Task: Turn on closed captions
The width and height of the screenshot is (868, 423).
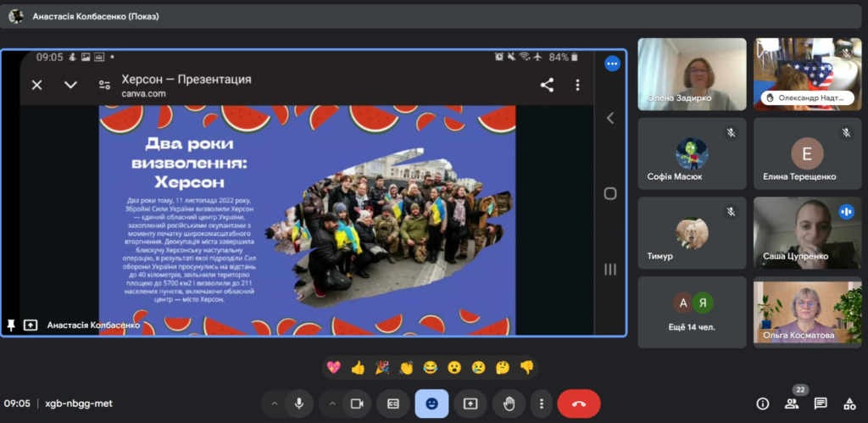Action: coord(393,404)
